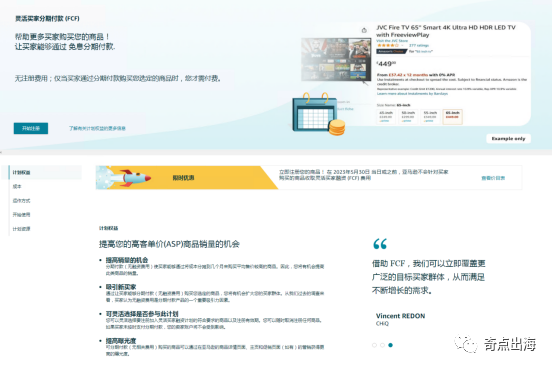The image size is (553, 369).
Task: Click the share icon beside the TV title
Action: click(364, 30)
